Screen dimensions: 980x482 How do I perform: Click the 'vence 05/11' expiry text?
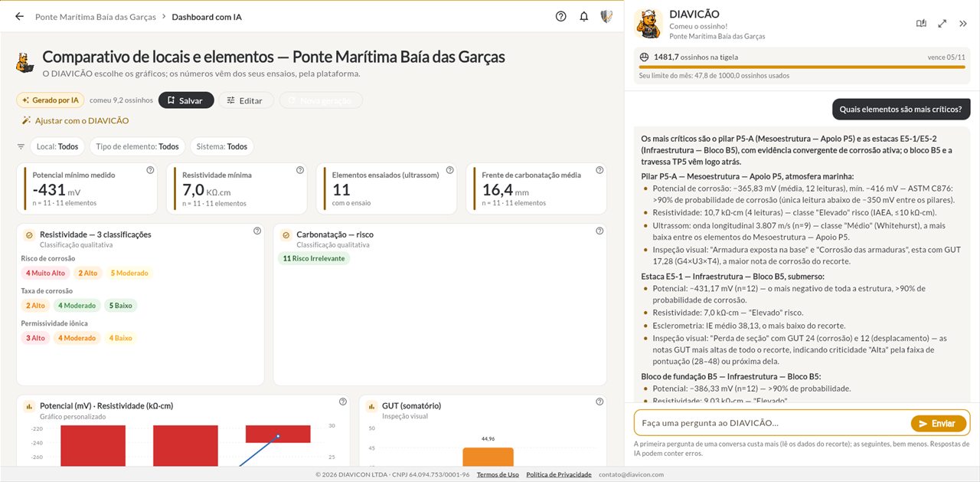[946, 57]
